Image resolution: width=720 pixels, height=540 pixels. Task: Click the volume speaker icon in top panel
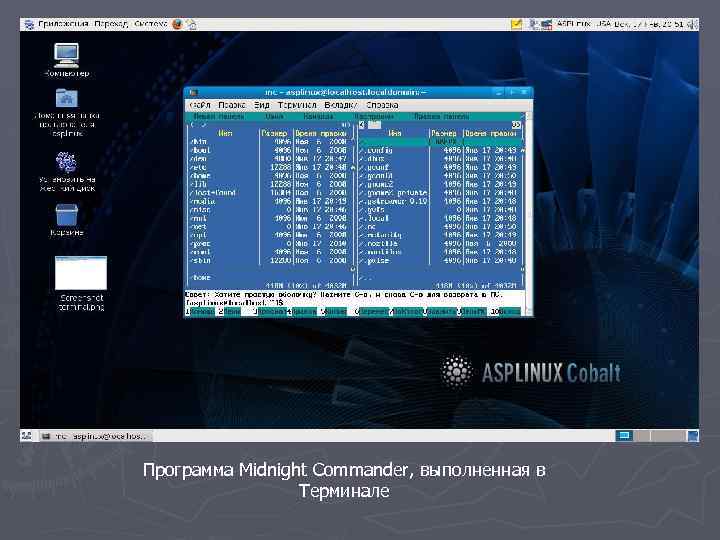692,24
